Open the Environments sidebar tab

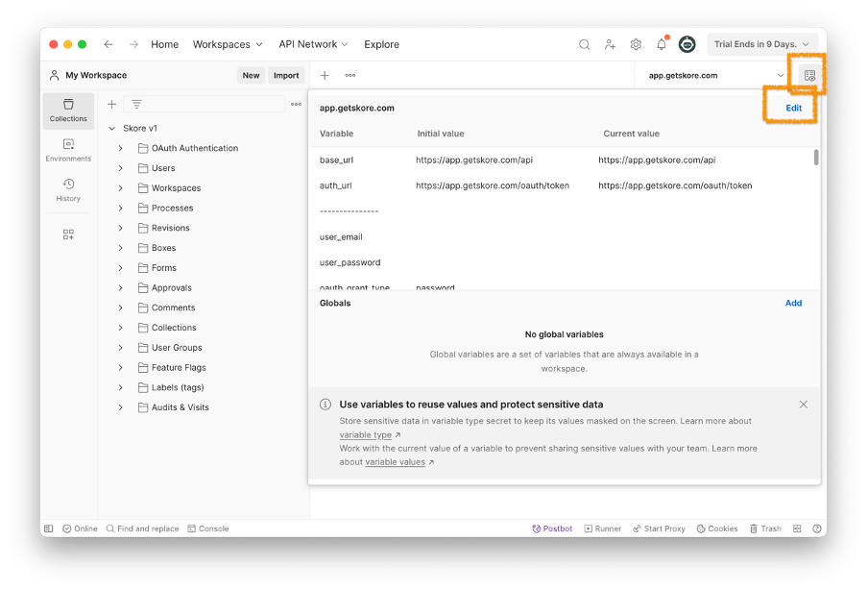[x=68, y=151]
